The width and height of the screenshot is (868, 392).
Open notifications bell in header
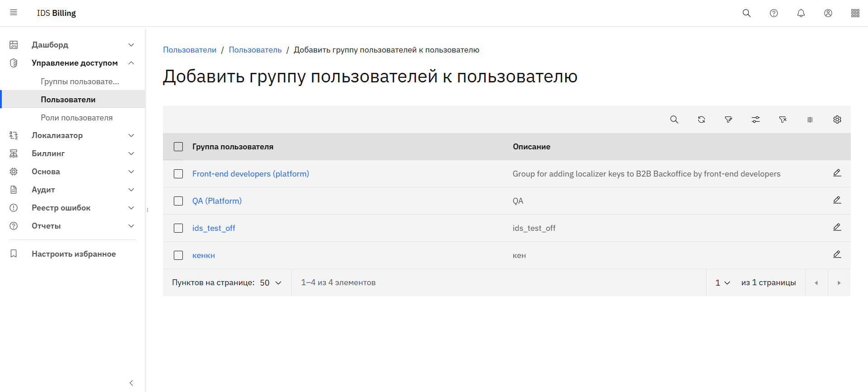[x=801, y=13]
